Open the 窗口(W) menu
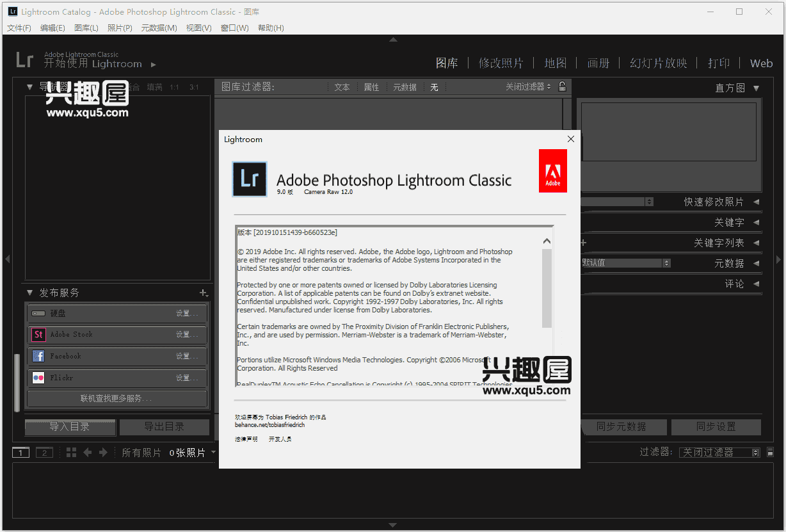The height and width of the screenshot is (532, 786). click(235, 28)
